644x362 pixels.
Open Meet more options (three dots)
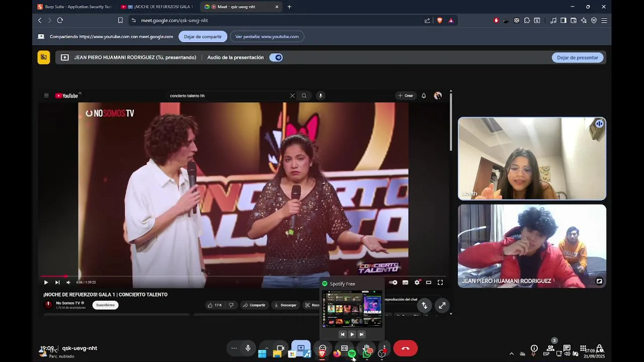[x=234, y=348]
